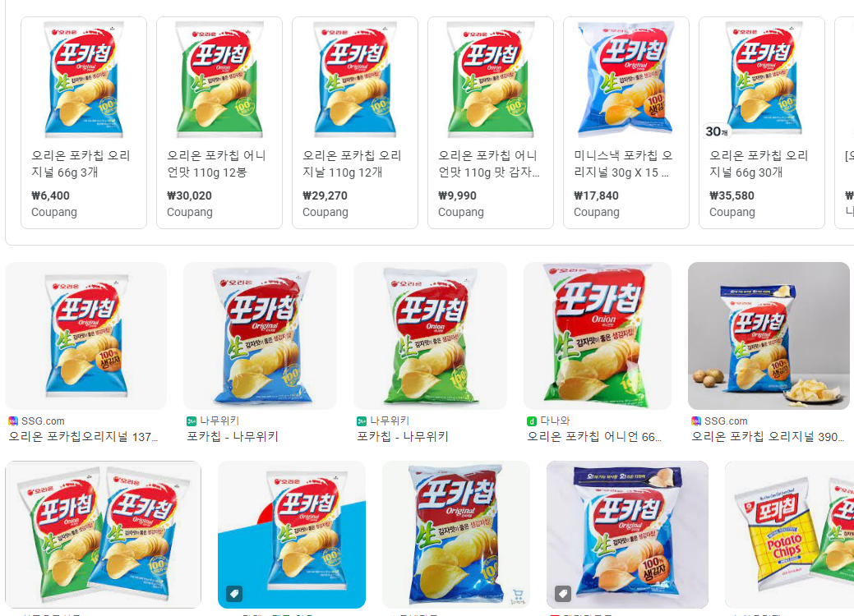Click the green 나무위키 favicon under the blue Original bag
854x616 pixels.
192,421
